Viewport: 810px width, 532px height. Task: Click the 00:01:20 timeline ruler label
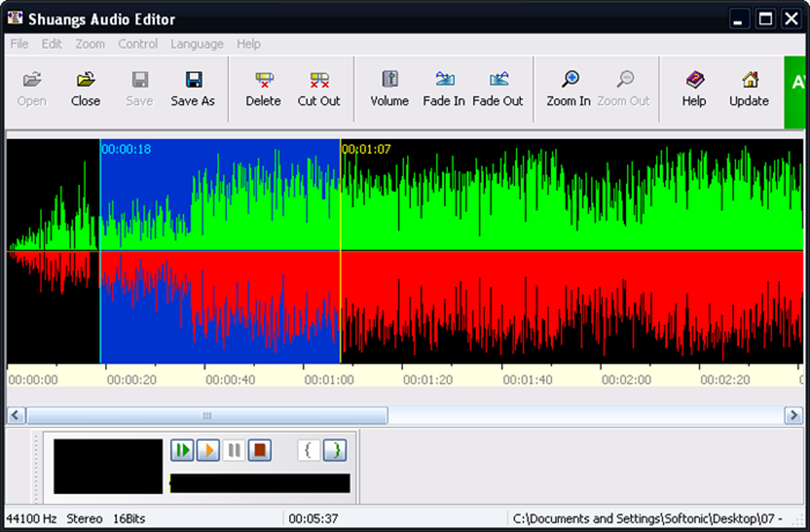point(428,380)
